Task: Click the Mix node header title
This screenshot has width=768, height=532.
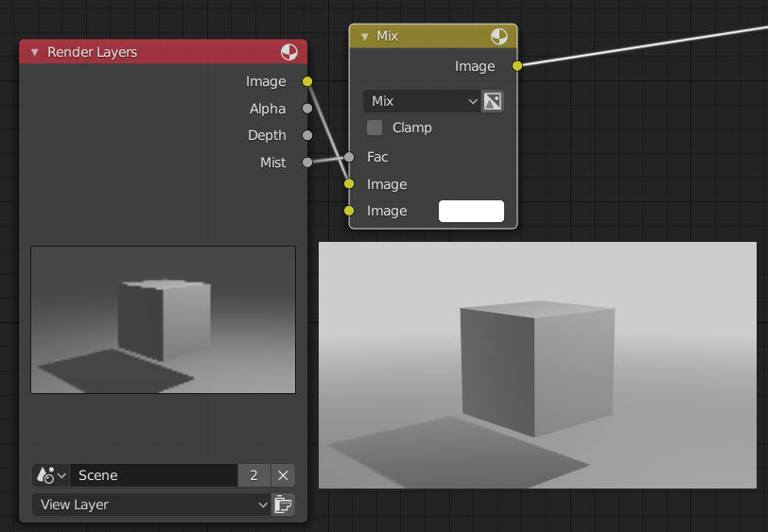Action: pyautogui.click(x=387, y=36)
